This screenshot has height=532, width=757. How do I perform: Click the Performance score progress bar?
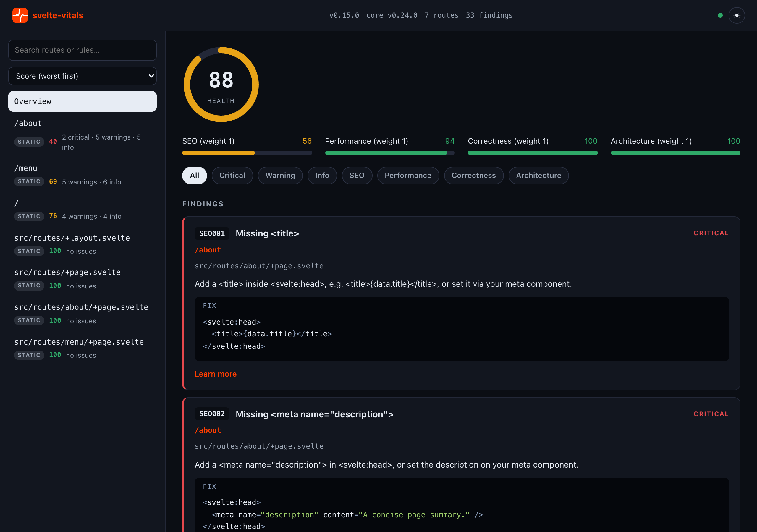coord(390,153)
